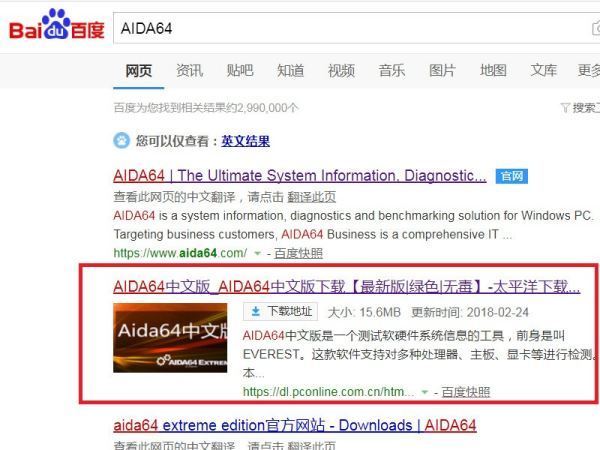Open the dl.pconline.com.cn URL link

coord(329,392)
